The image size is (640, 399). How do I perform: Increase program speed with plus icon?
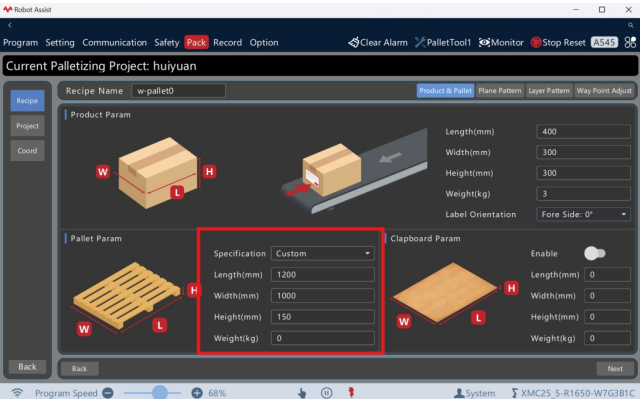(197, 393)
